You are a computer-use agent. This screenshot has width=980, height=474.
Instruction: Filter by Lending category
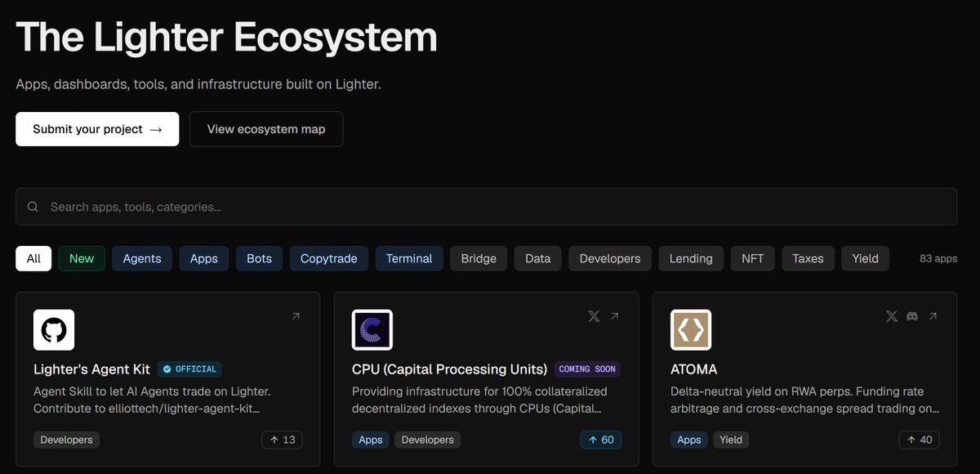coord(691,258)
